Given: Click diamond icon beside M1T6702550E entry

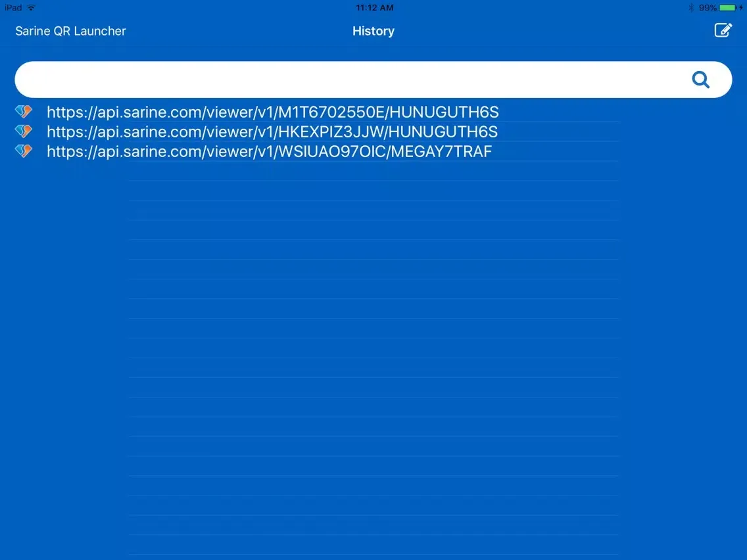Looking at the screenshot, I should [x=24, y=112].
